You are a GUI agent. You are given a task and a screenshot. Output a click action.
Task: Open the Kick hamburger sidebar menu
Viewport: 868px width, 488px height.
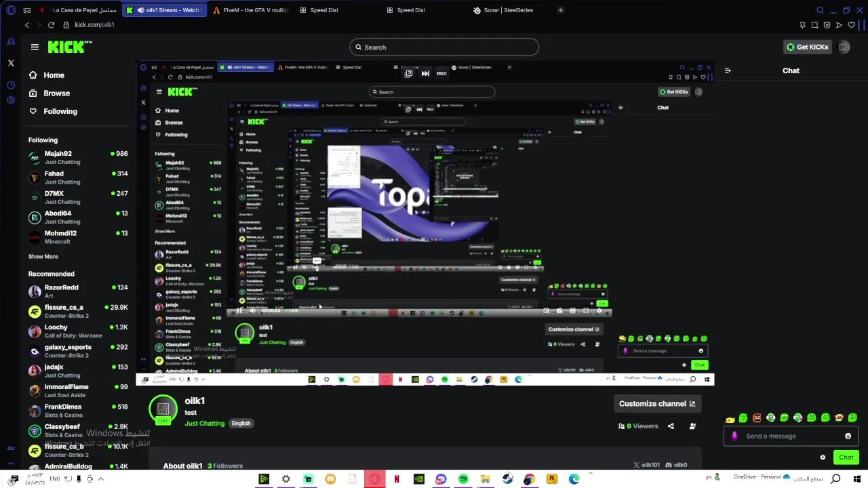(35, 47)
